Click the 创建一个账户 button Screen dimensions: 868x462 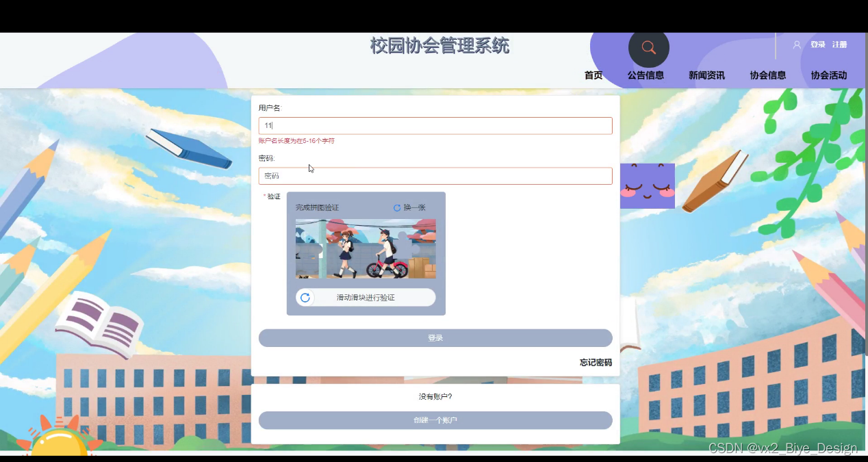tap(435, 420)
